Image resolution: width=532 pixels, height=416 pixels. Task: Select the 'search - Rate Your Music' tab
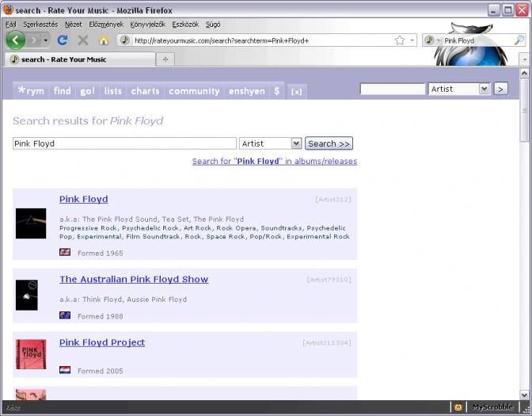80,59
